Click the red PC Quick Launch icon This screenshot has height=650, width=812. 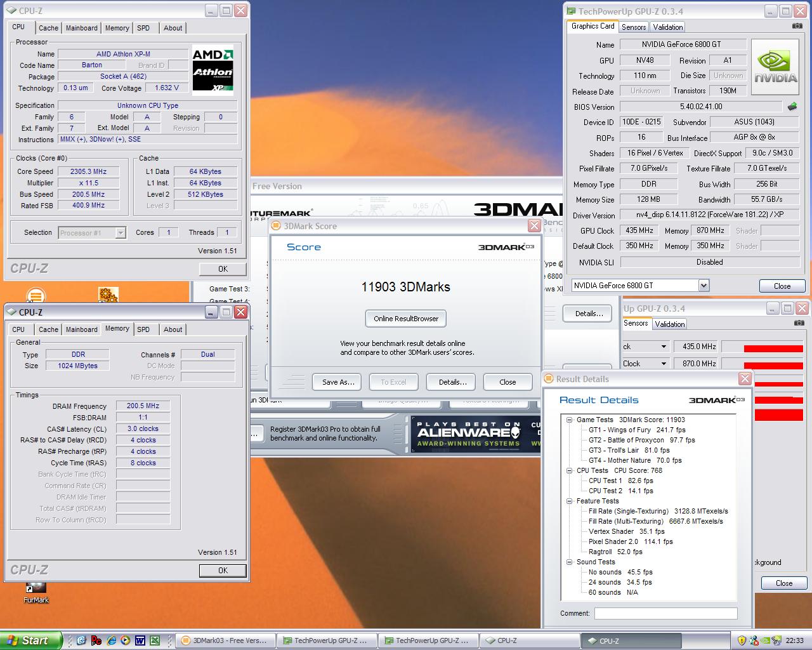pyautogui.click(x=96, y=640)
